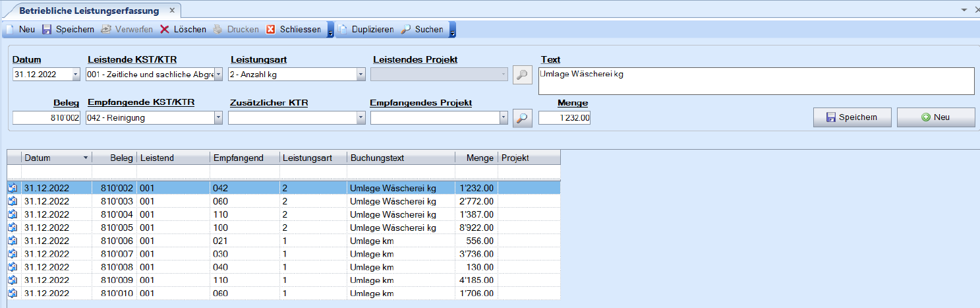Screen dimensions: 980x308
Task: Open the Empfangende KST/KTR dropdown
Action: tap(219, 118)
